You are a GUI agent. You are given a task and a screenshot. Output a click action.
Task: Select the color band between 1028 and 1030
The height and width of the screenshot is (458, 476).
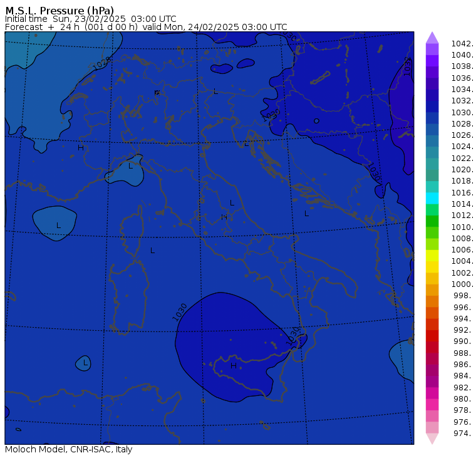[432, 118]
